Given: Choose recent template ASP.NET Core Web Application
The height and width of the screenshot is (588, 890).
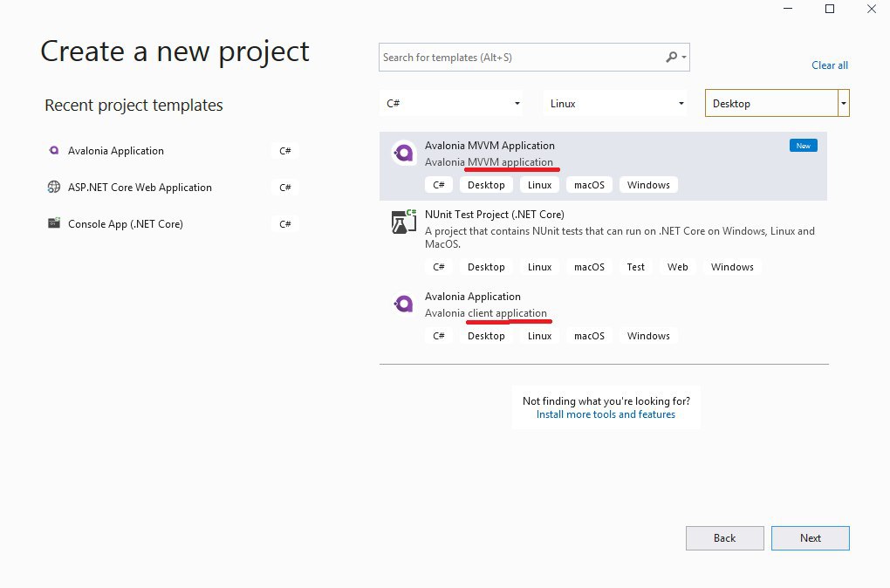Looking at the screenshot, I should [x=140, y=188].
